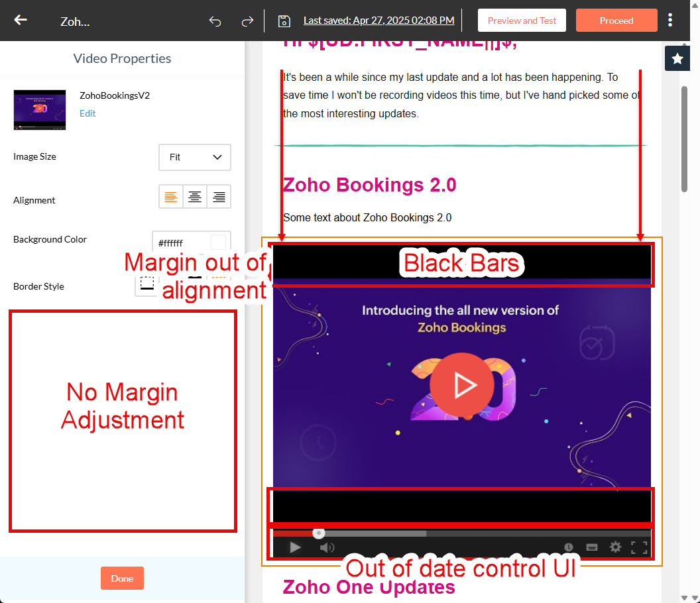Toggle video subtitles icon
Screen dimensions: 700x603
(x=592, y=547)
